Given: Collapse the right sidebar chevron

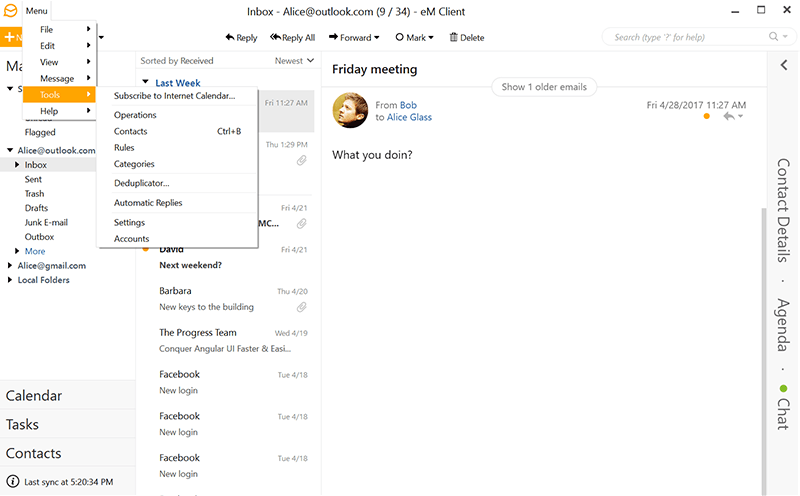Looking at the screenshot, I should (784, 65).
